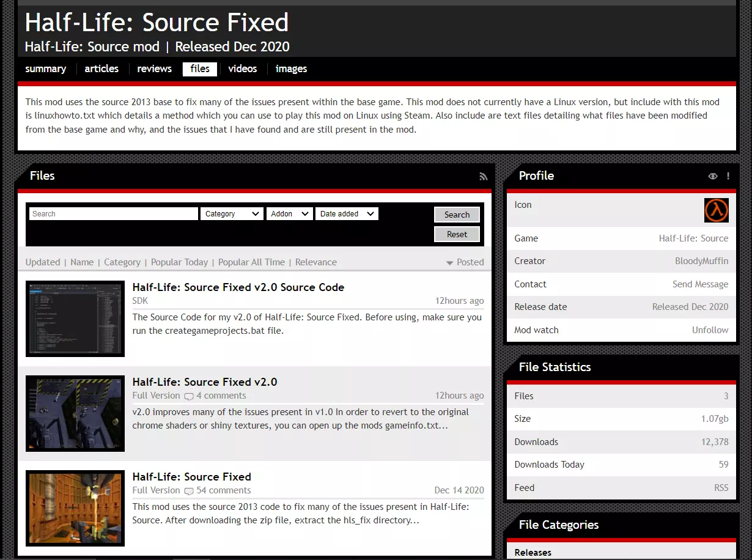The image size is (752, 560).
Task: Click the Released Dec 2020 value in Profile
Action: (690, 307)
